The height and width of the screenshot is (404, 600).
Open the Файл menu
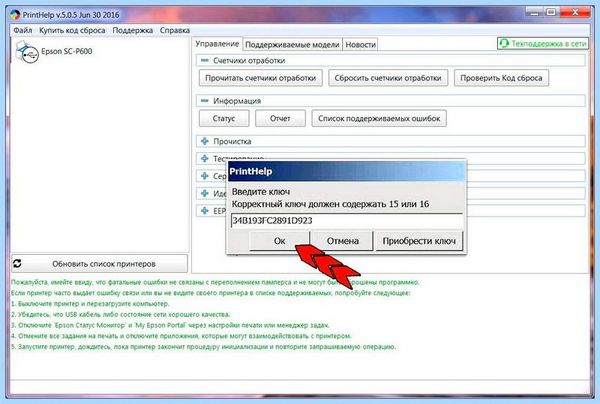[23, 30]
